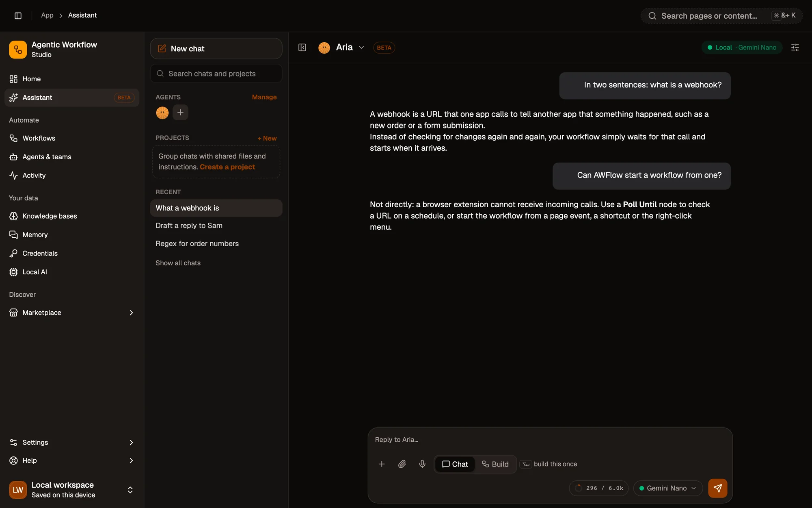Open the Local workspace switcher

[x=71, y=490]
